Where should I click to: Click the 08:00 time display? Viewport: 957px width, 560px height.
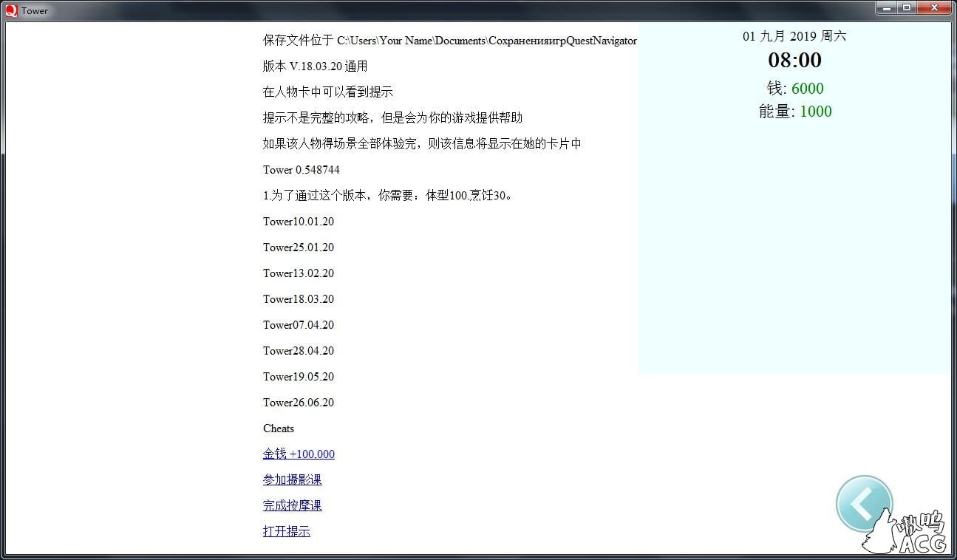coord(794,61)
